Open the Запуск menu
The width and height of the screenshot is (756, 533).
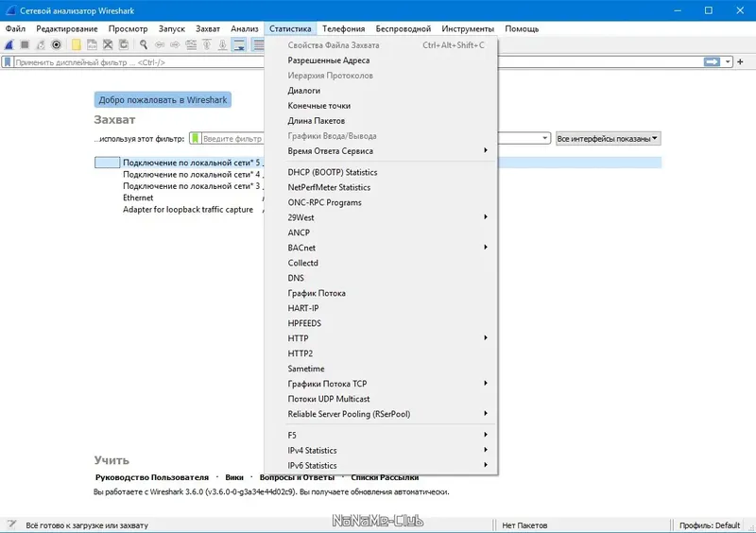click(x=172, y=29)
